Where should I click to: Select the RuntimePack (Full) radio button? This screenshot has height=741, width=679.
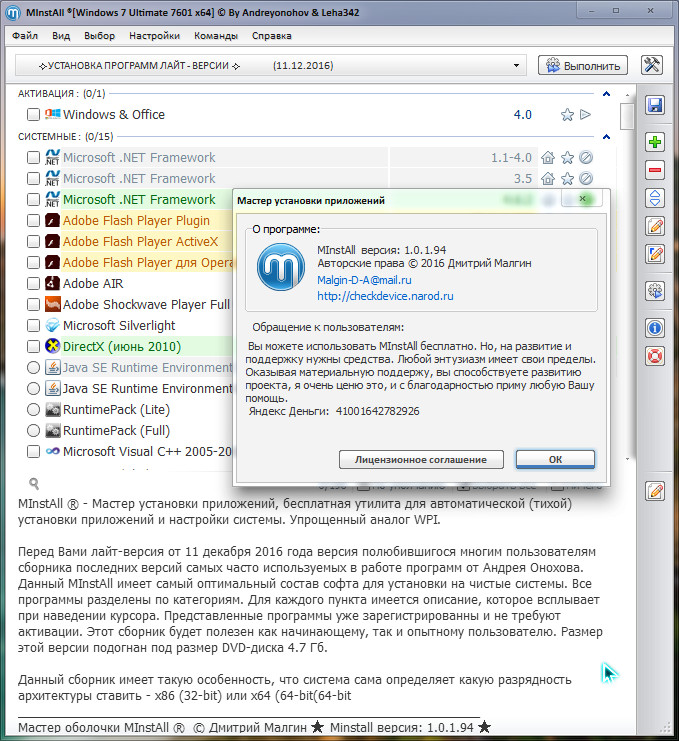33,431
